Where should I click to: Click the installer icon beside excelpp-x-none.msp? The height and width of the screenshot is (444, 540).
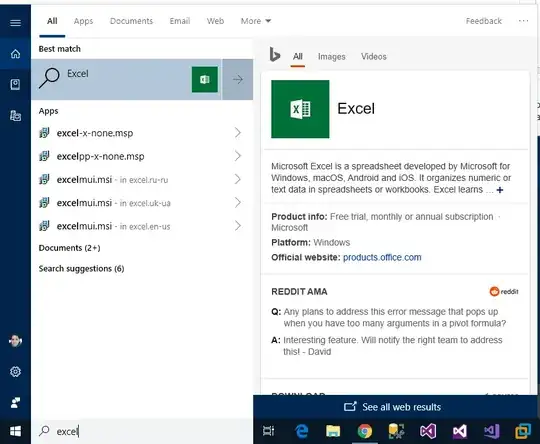pos(44,156)
